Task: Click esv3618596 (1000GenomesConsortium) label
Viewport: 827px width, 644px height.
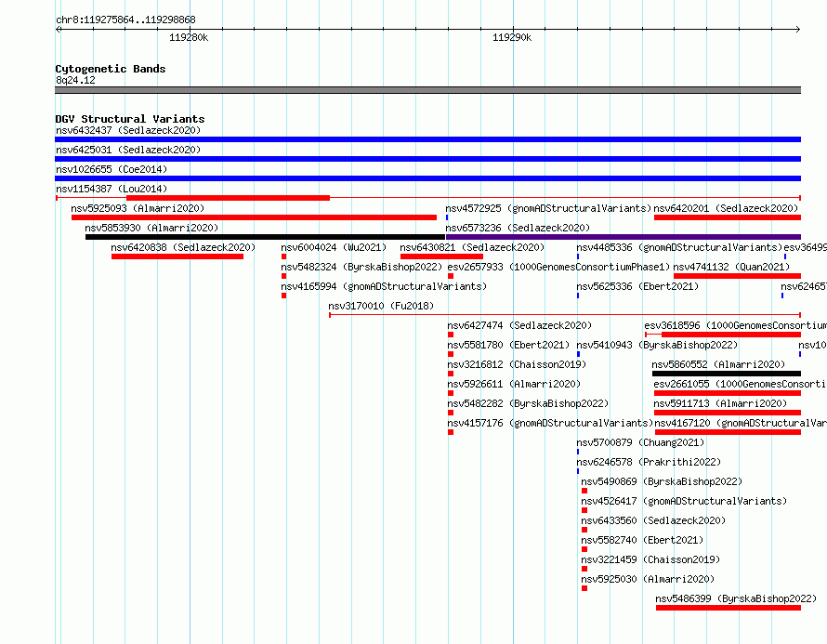Action: pyautogui.click(x=735, y=325)
